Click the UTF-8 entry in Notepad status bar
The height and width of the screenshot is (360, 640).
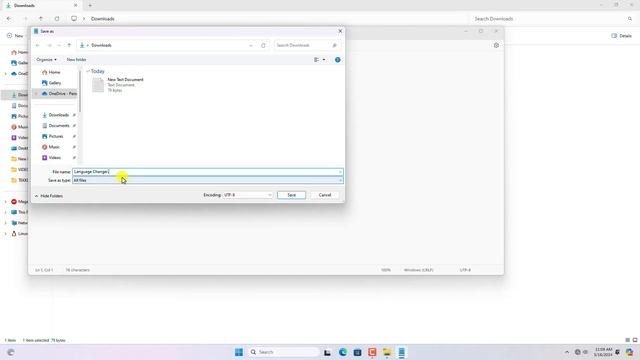pyautogui.click(x=465, y=270)
